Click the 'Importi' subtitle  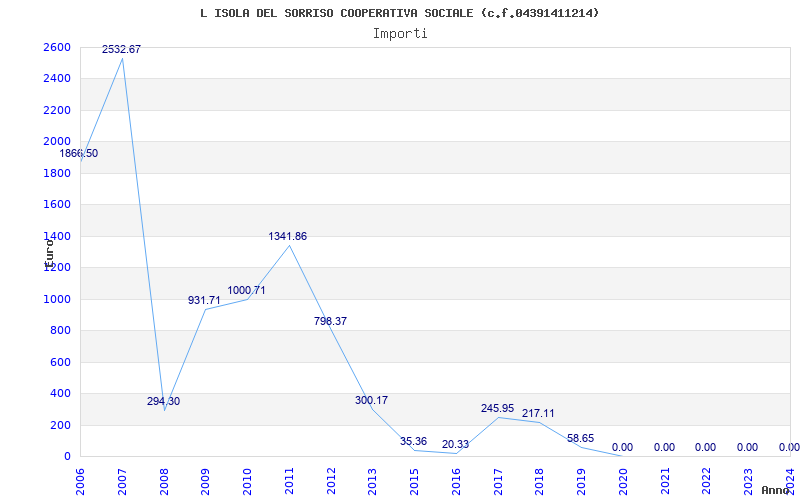[x=400, y=34]
